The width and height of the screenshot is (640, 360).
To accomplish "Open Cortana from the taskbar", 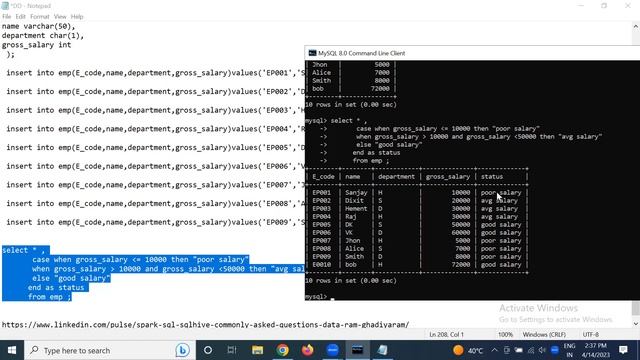I will (x=208, y=350).
